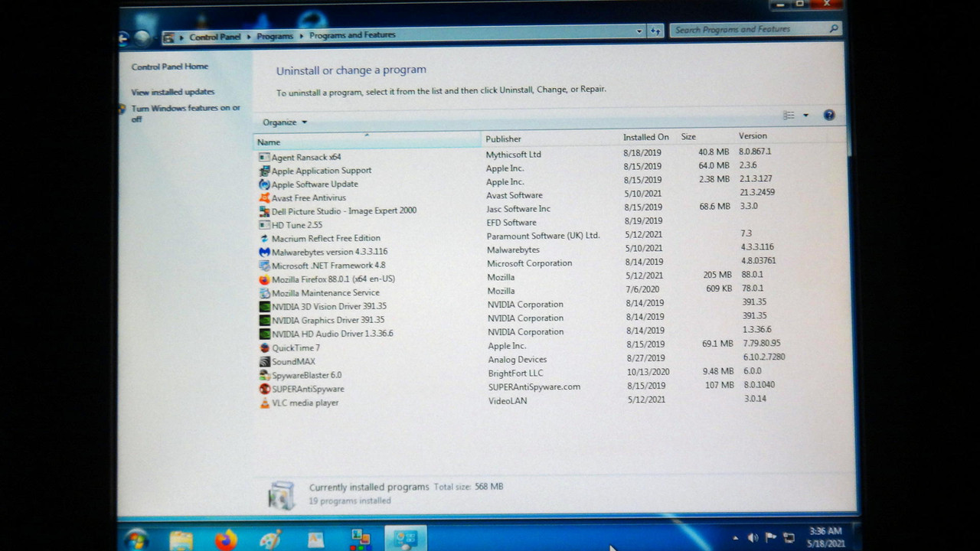
Task: Select the Avast Free Antivirus icon
Action: (264, 197)
